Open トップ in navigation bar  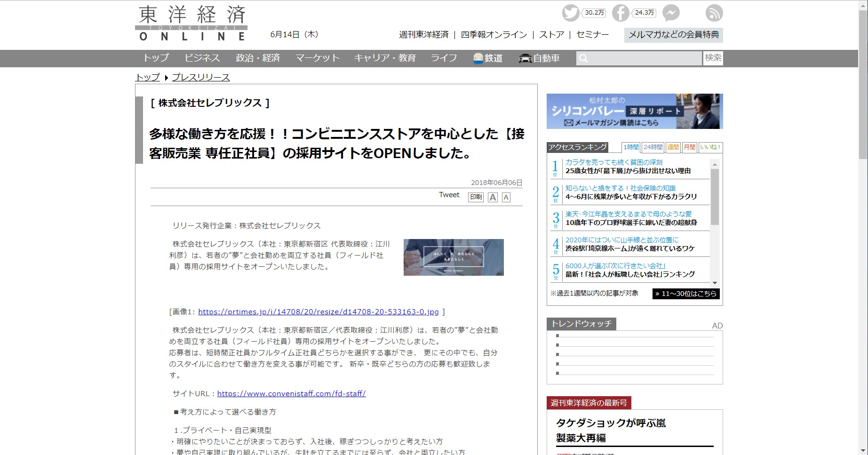(156, 58)
